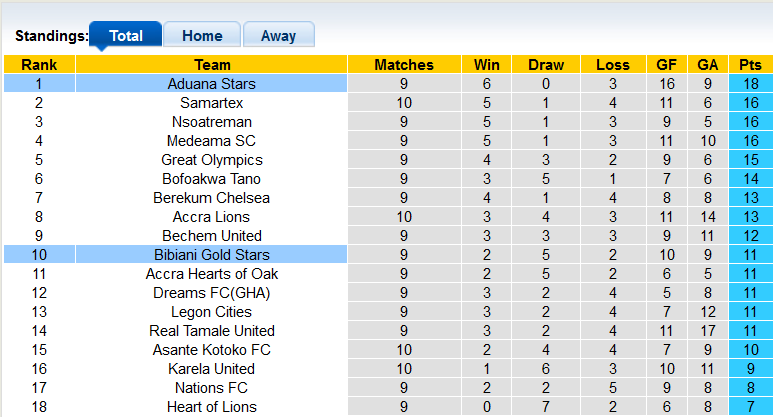The image size is (773, 417).
Task: Click Accra Hearts of Oak
Action: click(x=212, y=274)
